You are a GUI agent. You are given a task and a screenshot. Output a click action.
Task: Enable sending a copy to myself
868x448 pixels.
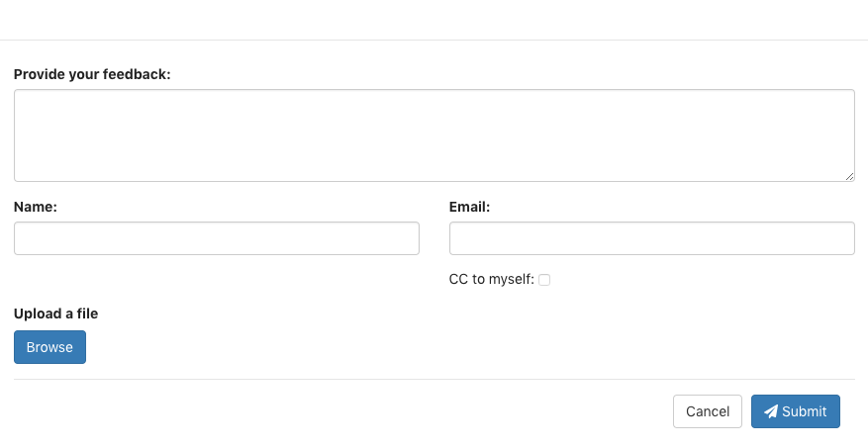tap(544, 280)
